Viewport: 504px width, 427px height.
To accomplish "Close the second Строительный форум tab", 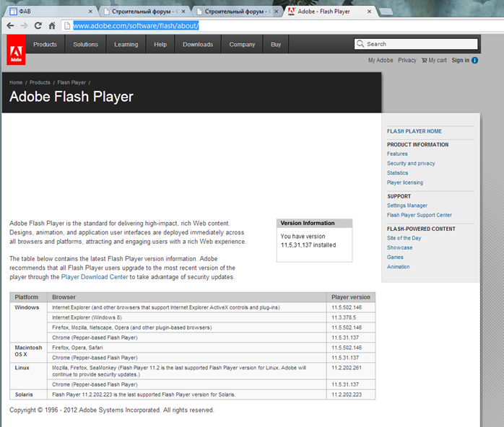I will (x=277, y=12).
